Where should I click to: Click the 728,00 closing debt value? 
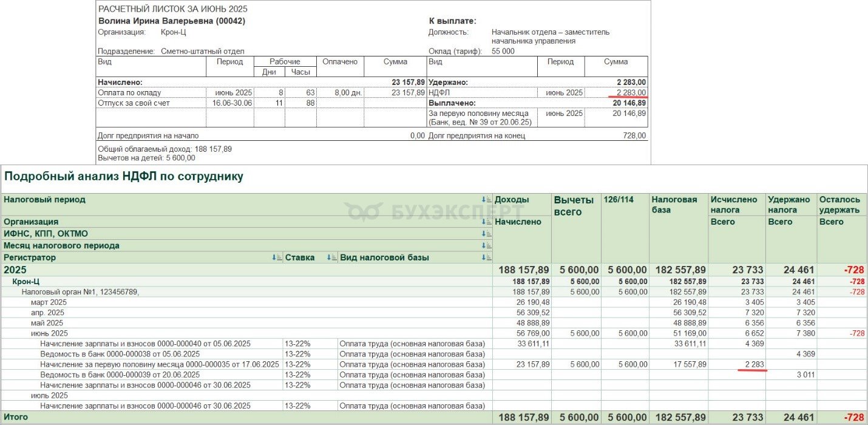(634, 136)
